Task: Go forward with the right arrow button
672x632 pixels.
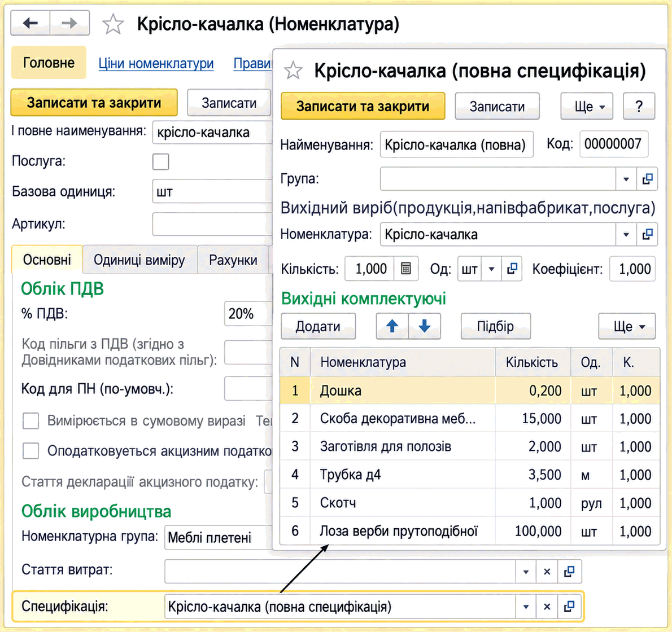Action: (70, 23)
